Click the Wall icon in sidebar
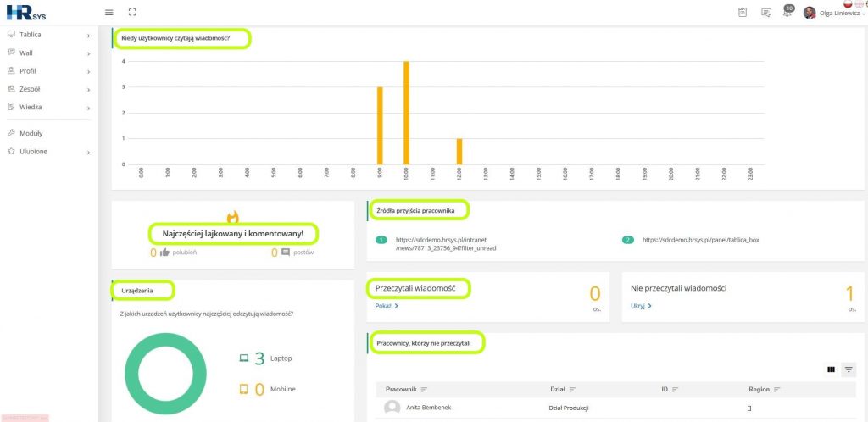 (11, 53)
